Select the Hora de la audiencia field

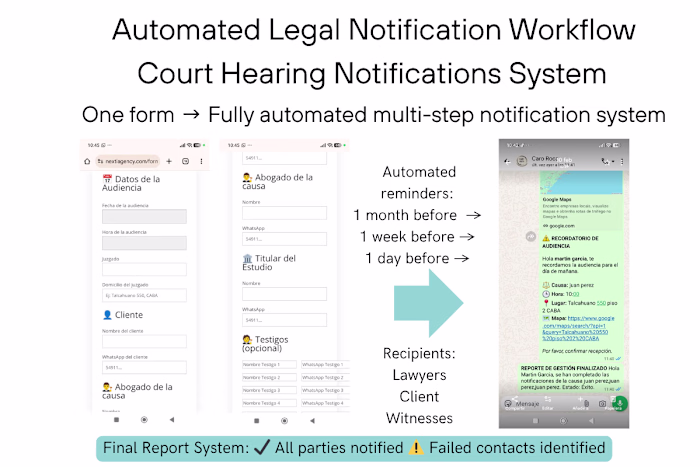click(144, 243)
